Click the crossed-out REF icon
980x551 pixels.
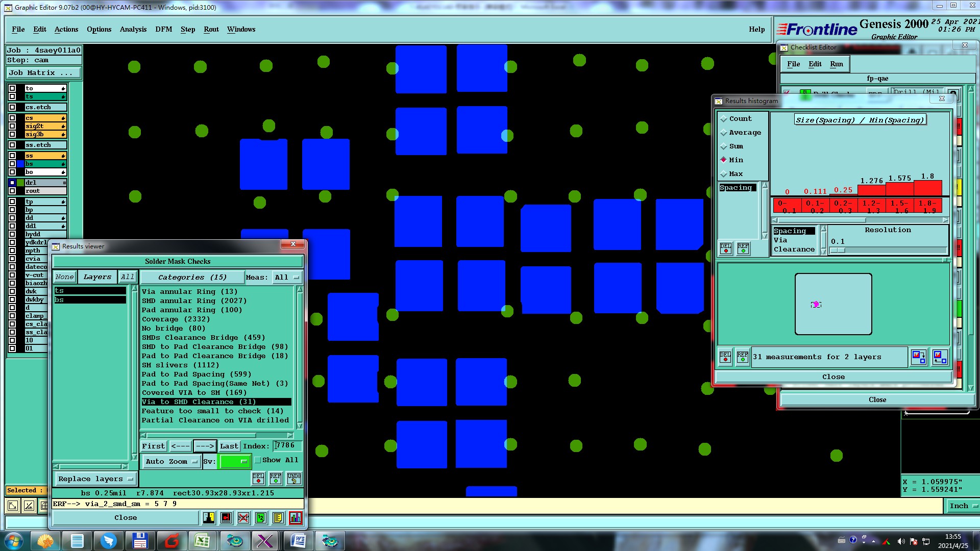pos(243,518)
